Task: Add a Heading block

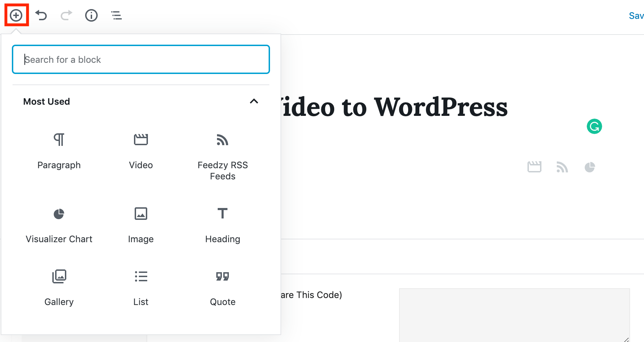Action: point(223,224)
